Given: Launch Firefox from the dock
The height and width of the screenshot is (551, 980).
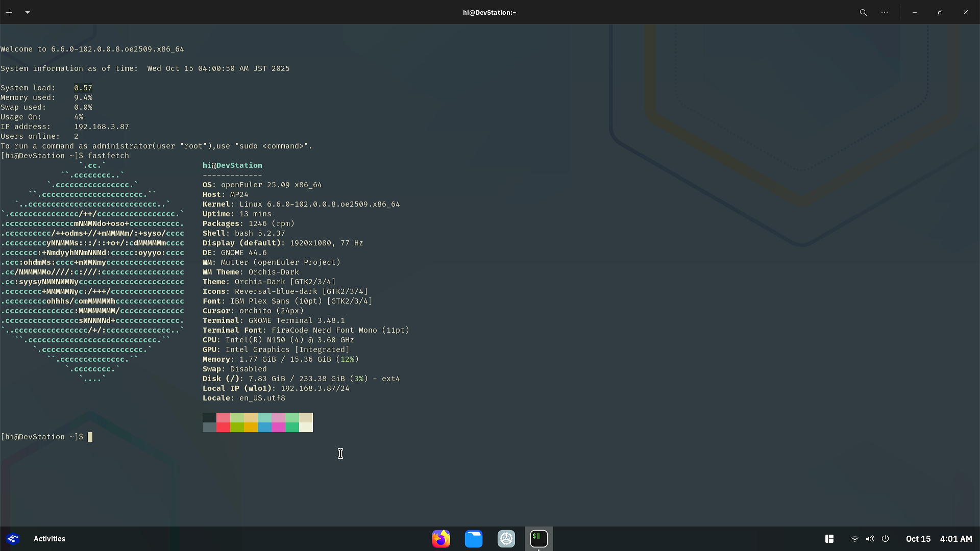Looking at the screenshot, I should click(441, 539).
